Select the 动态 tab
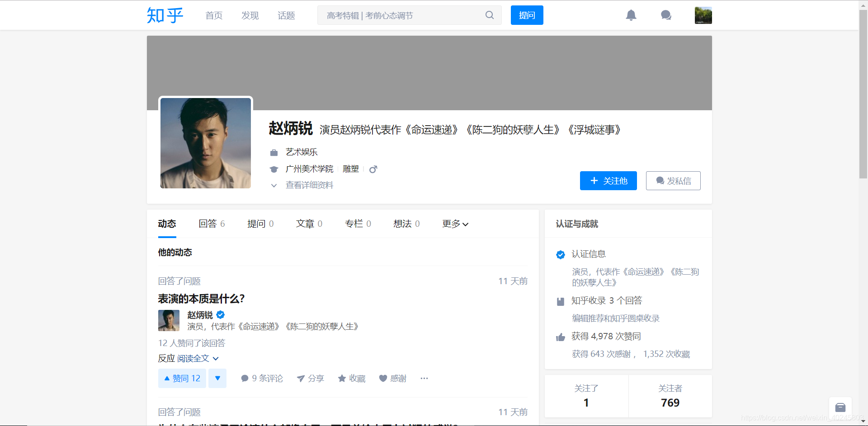The width and height of the screenshot is (868, 426). pos(167,224)
